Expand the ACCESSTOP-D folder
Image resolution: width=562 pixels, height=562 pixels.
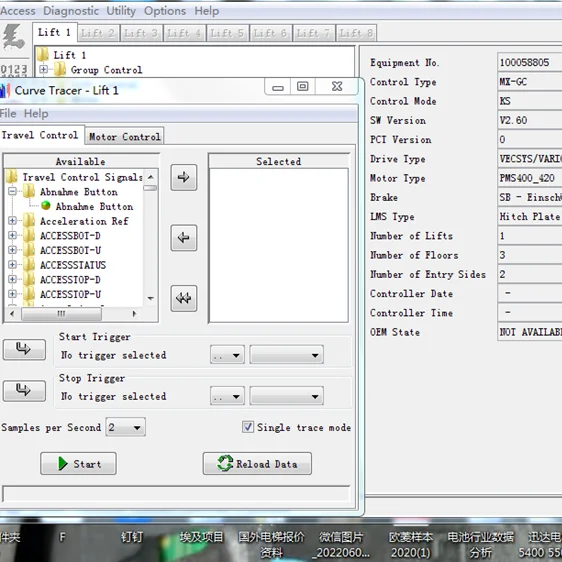point(12,280)
